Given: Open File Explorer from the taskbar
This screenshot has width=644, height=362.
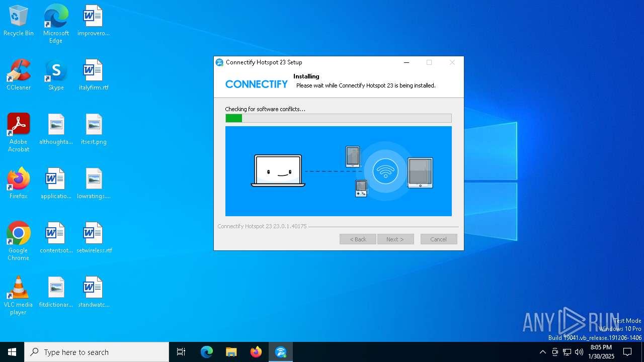Looking at the screenshot, I should pyautogui.click(x=231, y=352).
